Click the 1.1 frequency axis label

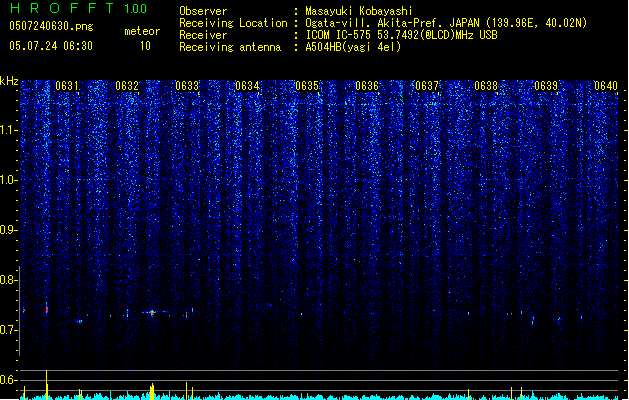[9, 130]
